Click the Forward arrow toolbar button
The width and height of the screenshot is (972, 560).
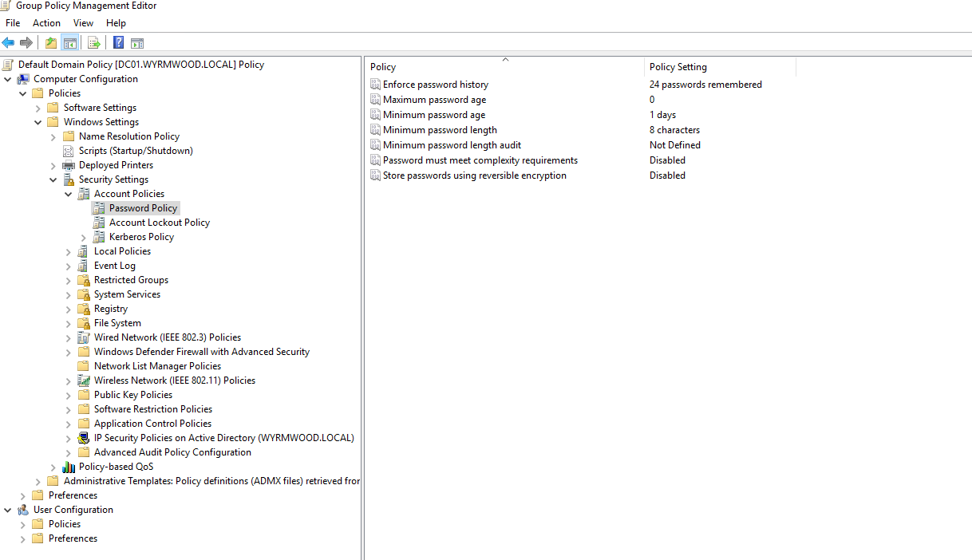tap(26, 43)
